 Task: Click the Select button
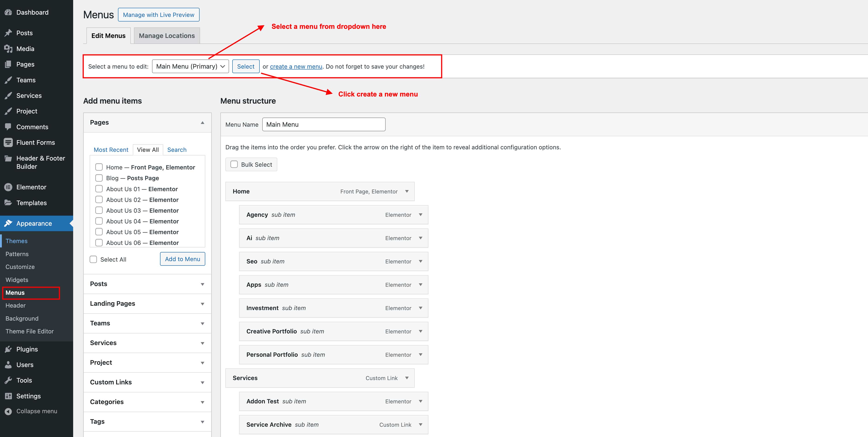pos(246,66)
